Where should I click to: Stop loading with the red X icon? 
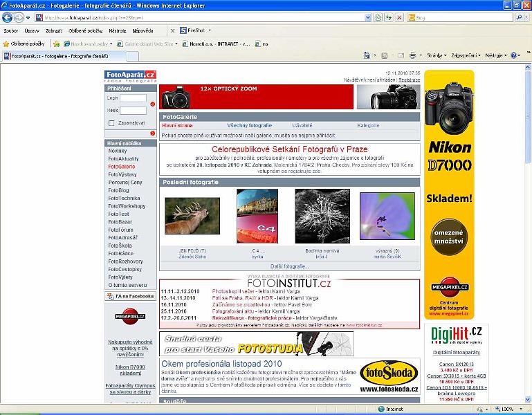tap(399, 17)
